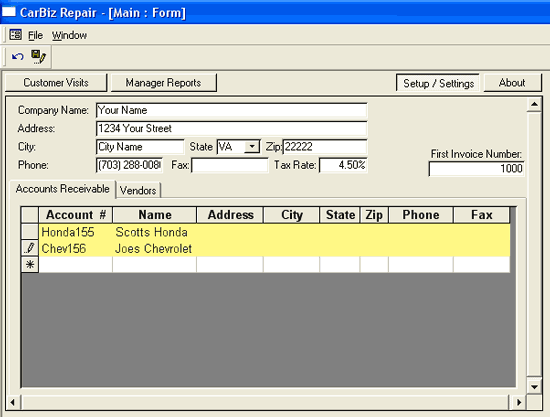Image resolution: width=550 pixels, height=417 pixels.
Task: Click the About button
Action: click(512, 83)
